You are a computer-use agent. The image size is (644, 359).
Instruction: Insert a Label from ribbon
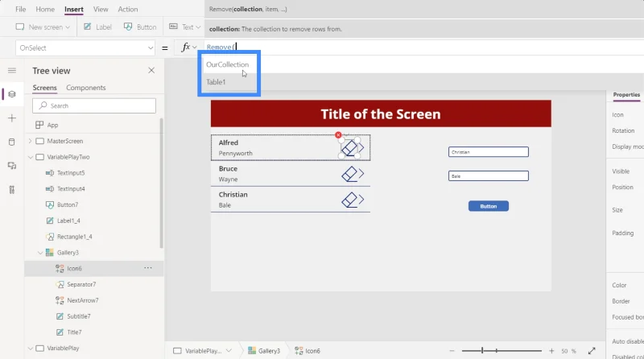click(97, 27)
